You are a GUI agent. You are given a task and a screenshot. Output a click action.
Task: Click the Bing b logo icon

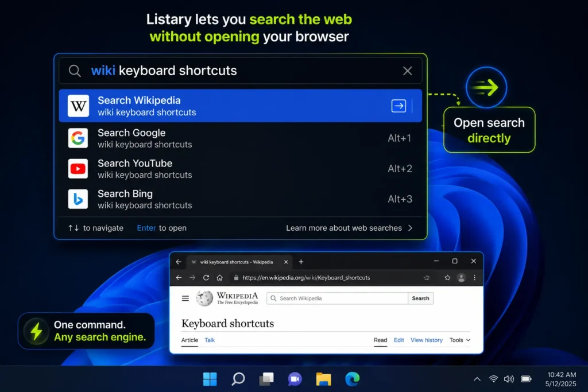[x=78, y=199]
